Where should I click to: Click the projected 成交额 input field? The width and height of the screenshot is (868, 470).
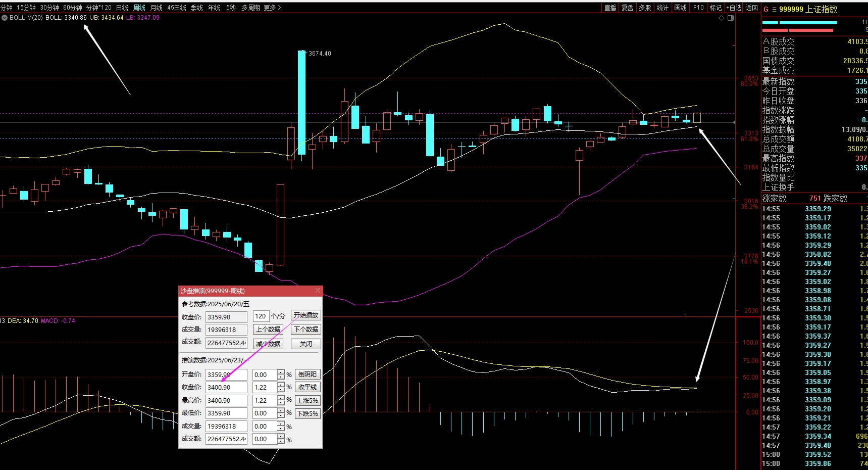[226, 439]
